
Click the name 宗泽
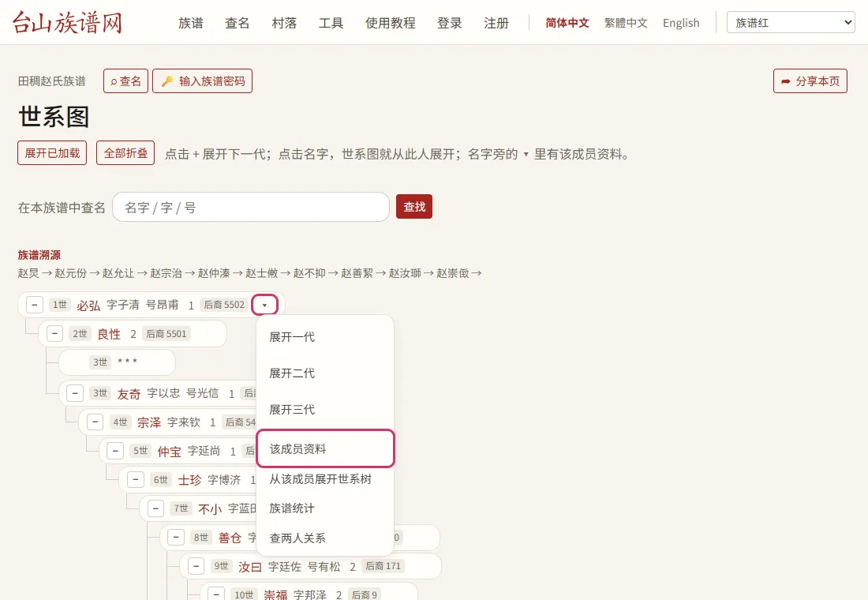[x=149, y=422]
